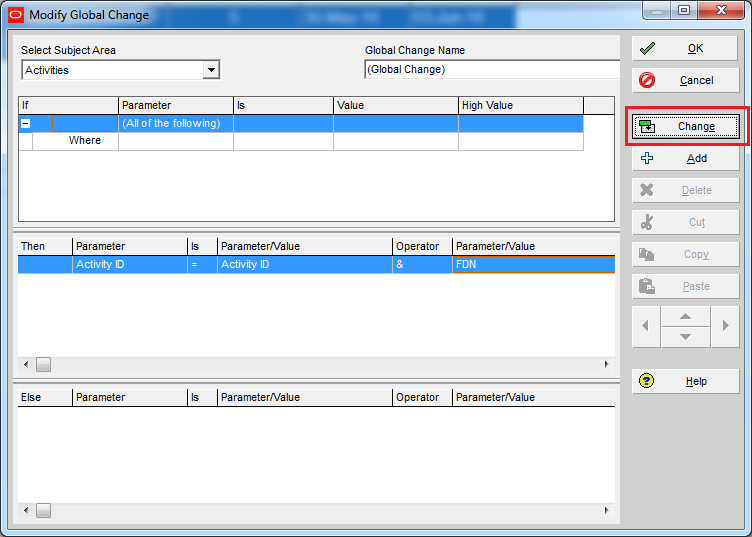Click the move right arrow button
Viewport: 752px width, 537px height.
click(x=725, y=326)
